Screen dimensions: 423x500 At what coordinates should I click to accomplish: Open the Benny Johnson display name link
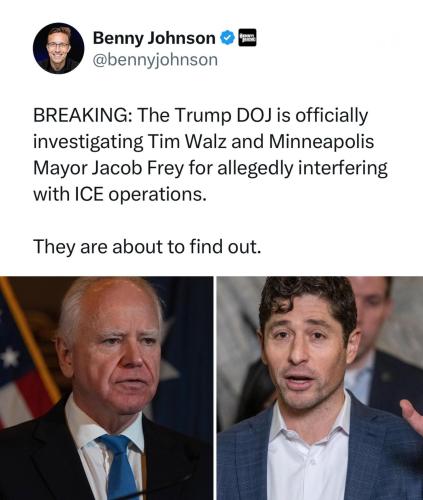[154, 38]
